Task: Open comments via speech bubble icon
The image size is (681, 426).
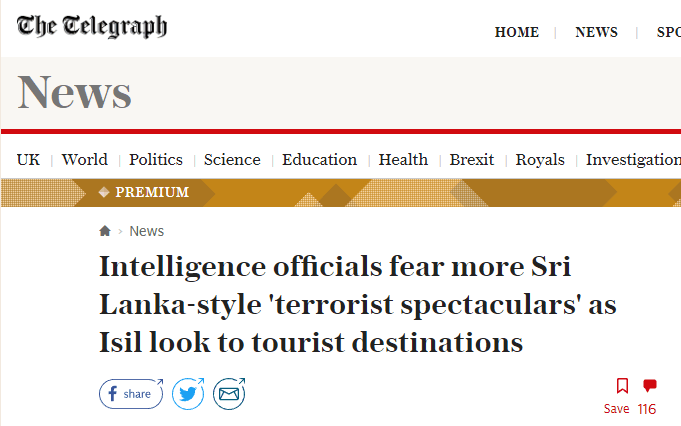Action: [650, 386]
